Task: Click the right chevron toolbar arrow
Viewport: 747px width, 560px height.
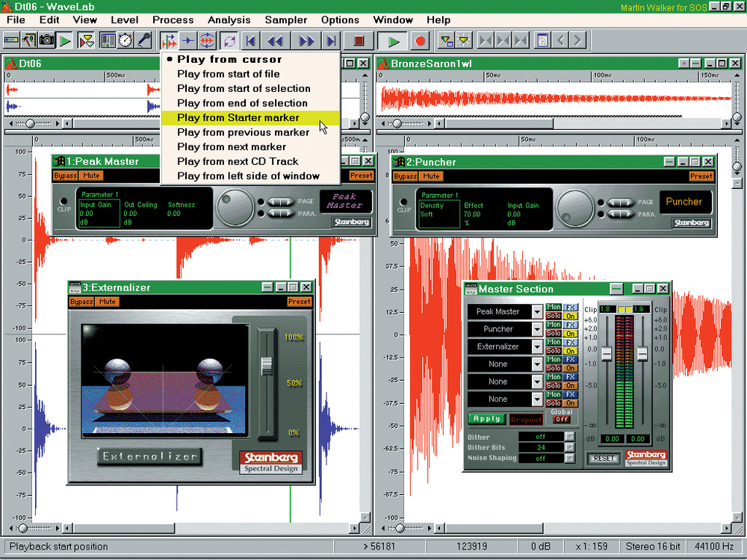Action: tap(578, 40)
